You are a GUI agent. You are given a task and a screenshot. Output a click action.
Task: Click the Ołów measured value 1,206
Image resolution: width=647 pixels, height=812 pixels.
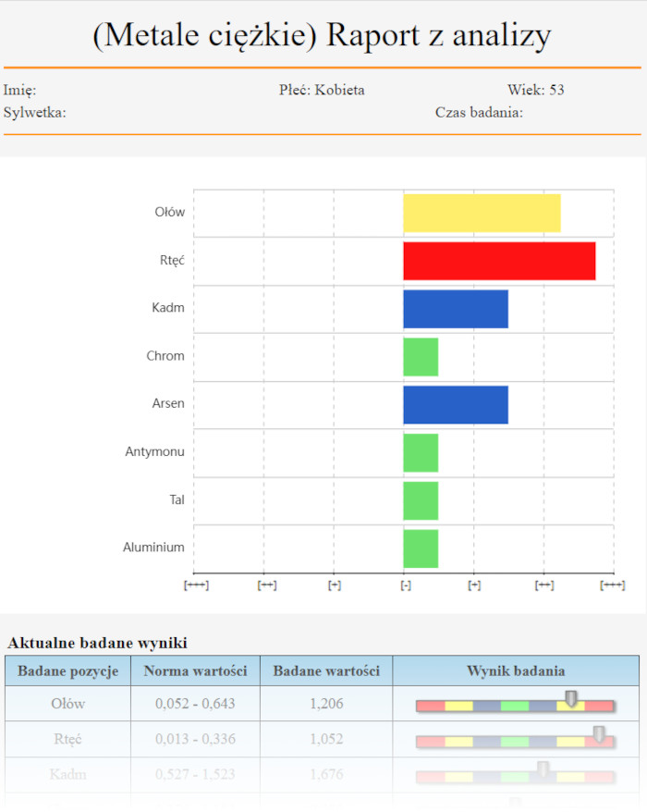[x=326, y=704]
